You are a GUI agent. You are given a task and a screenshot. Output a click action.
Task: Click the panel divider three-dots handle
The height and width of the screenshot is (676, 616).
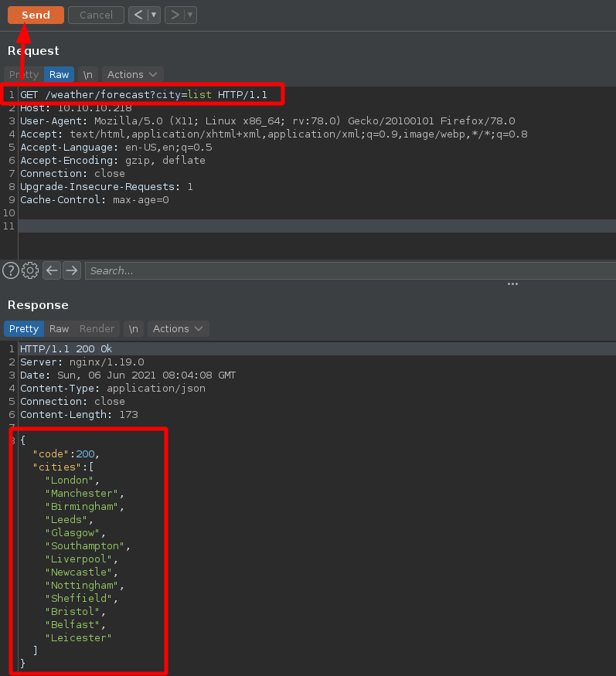tap(512, 284)
